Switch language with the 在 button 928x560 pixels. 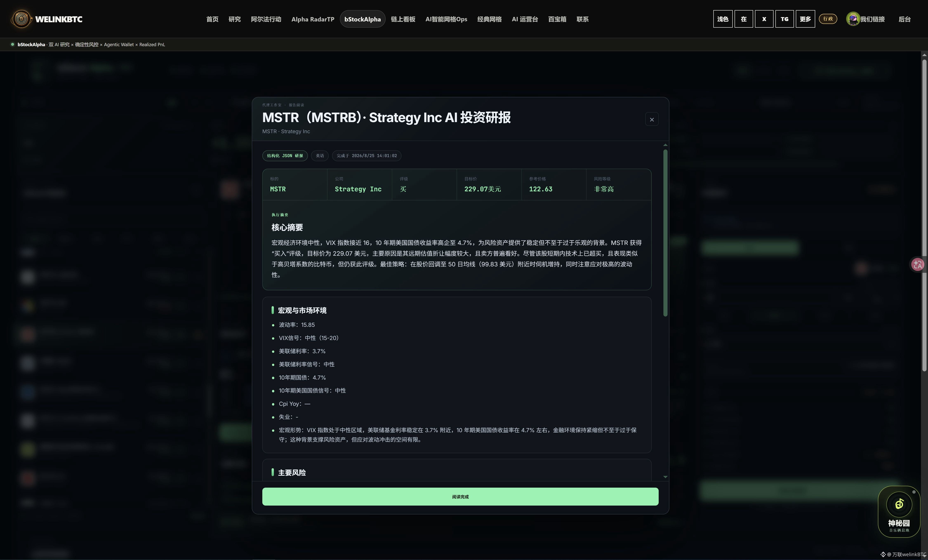tap(744, 19)
